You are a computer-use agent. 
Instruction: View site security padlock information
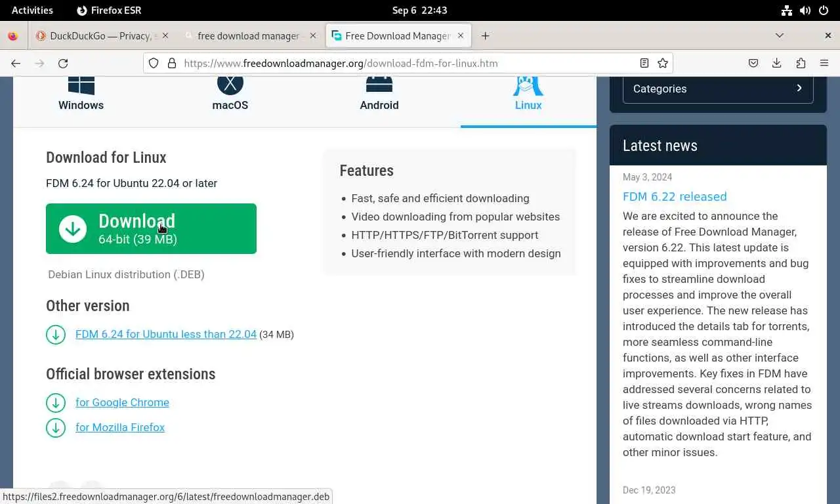pos(172,63)
